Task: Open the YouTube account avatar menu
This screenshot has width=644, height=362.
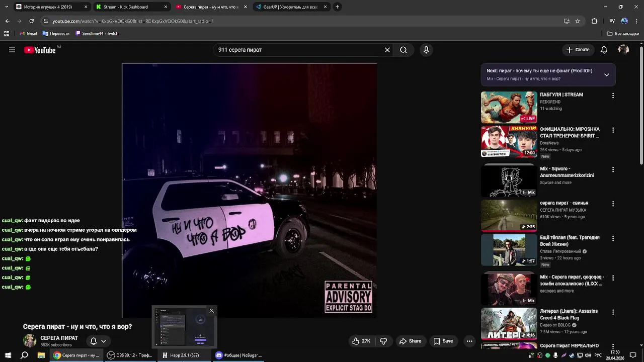Action: click(x=623, y=50)
